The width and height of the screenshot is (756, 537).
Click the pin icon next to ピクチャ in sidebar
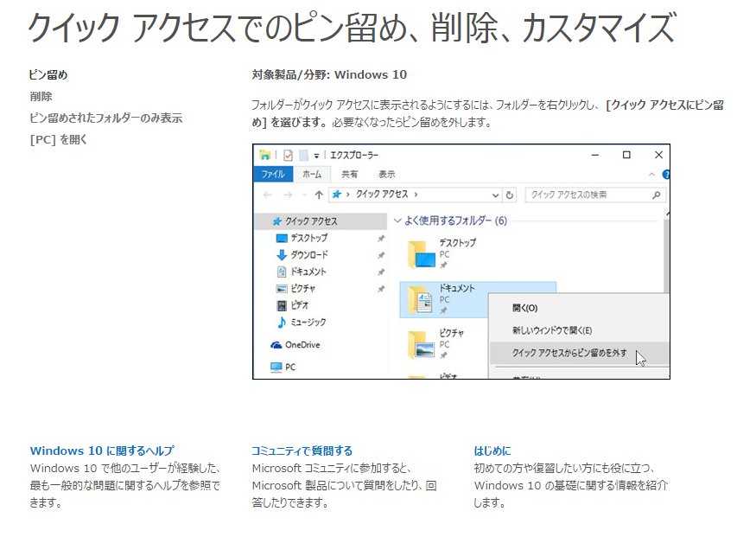[381, 289]
